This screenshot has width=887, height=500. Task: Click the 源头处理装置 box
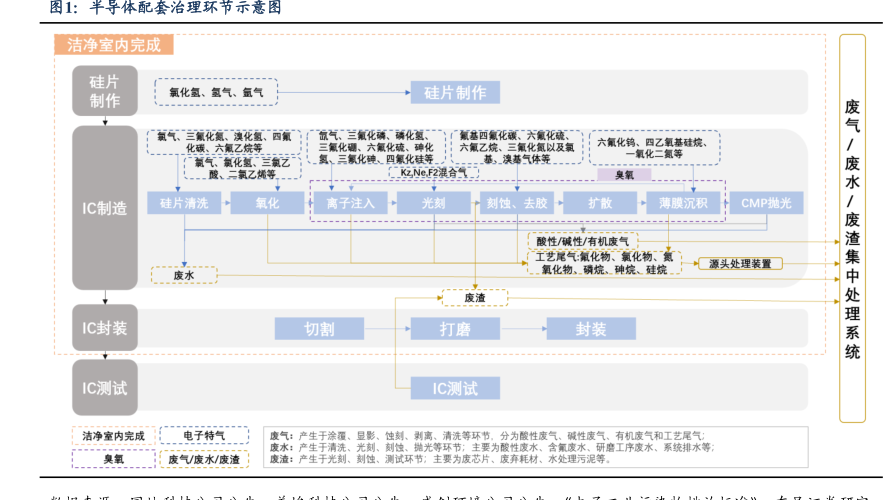click(x=740, y=264)
